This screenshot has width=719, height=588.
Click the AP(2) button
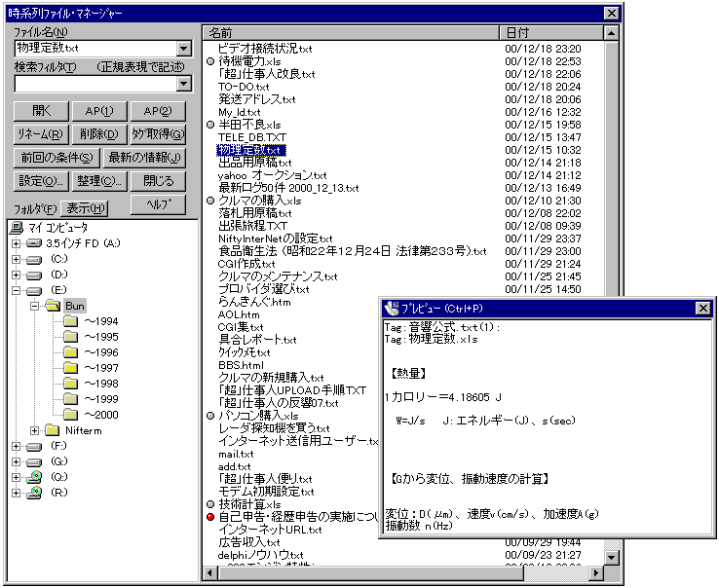tap(158, 111)
